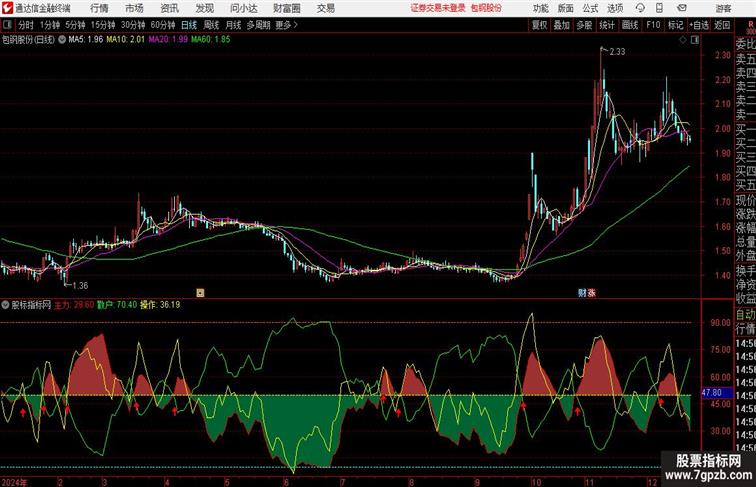Click the MA10: 2.01 value
756x487 pixels.
coord(125,40)
